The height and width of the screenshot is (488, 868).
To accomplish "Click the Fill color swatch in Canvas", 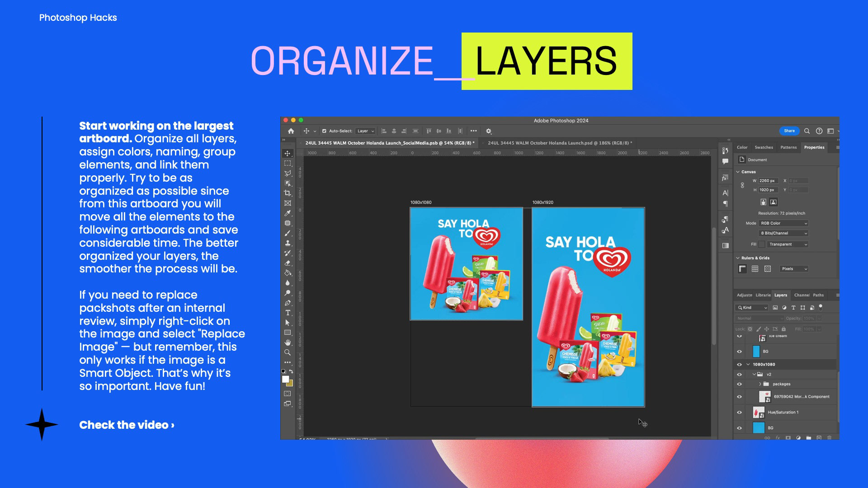I will [x=762, y=244].
